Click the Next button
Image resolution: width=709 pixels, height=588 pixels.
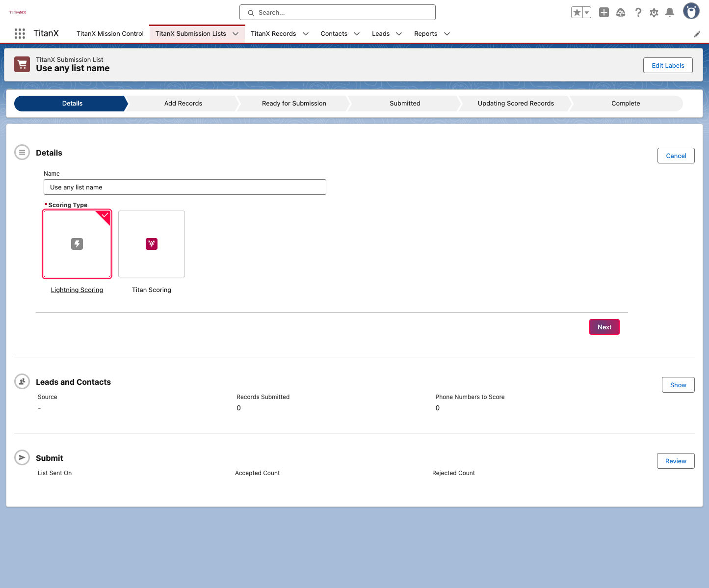pos(604,327)
